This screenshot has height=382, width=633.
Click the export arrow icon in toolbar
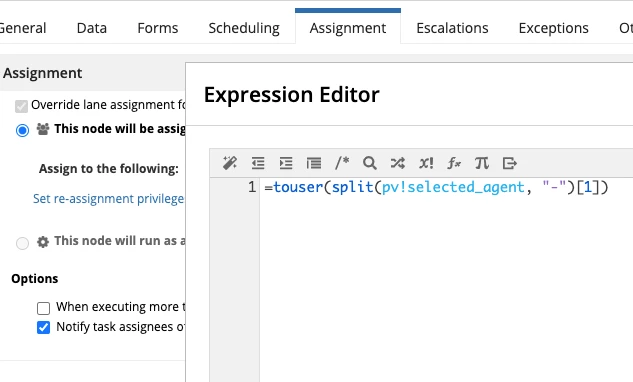click(x=509, y=163)
